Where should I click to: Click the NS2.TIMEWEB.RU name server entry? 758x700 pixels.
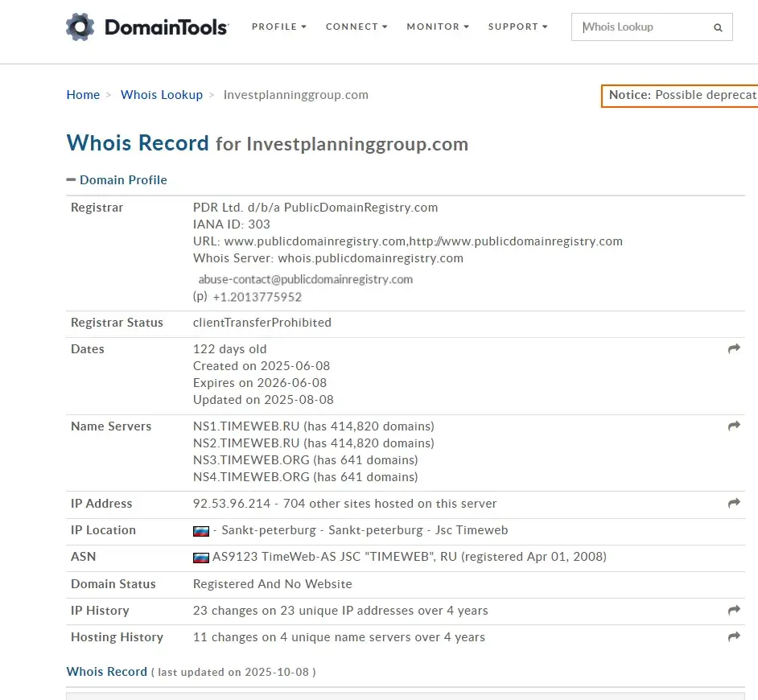pos(314,443)
